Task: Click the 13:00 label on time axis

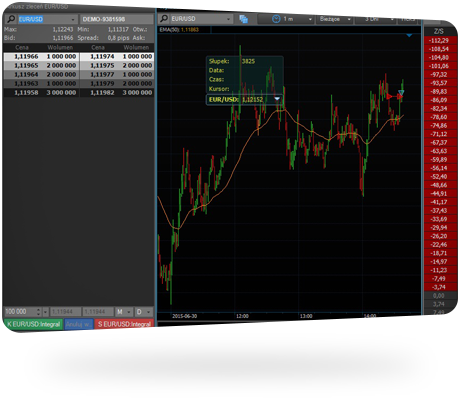Action: point(306,316)
